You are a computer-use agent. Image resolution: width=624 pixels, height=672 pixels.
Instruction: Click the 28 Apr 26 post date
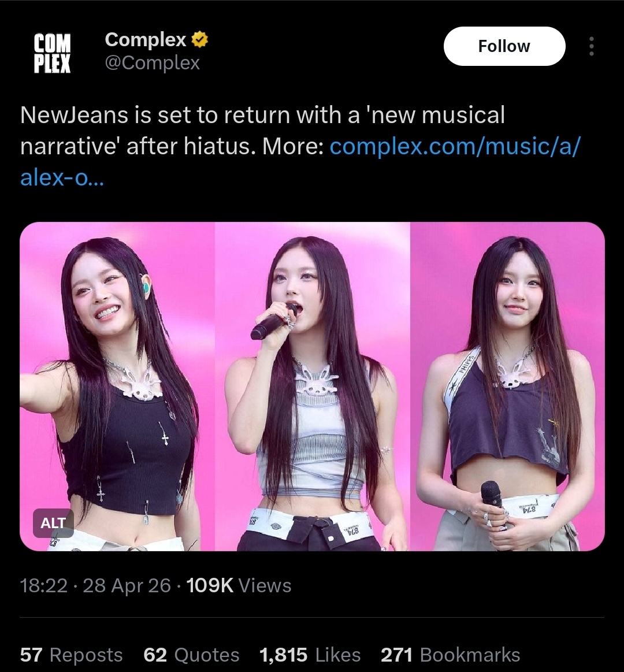pos(127,585)
